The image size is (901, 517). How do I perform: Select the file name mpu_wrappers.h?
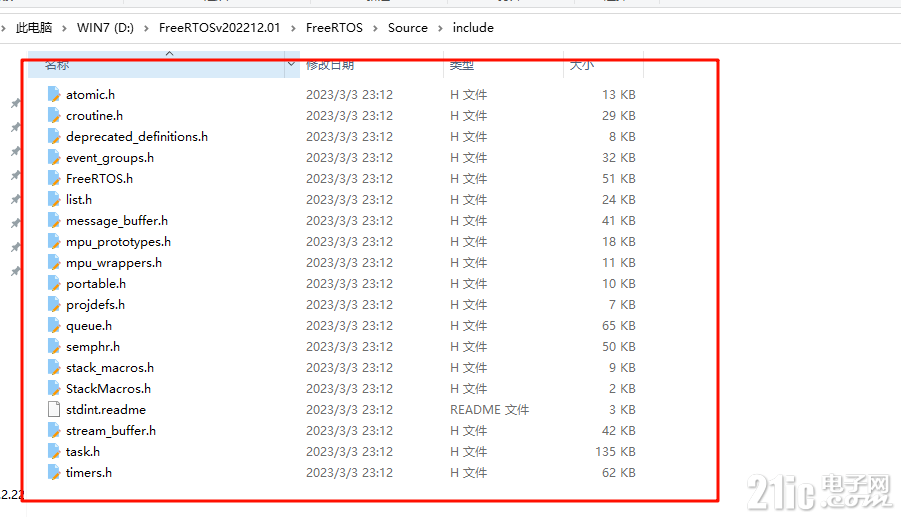pos(114,263)
